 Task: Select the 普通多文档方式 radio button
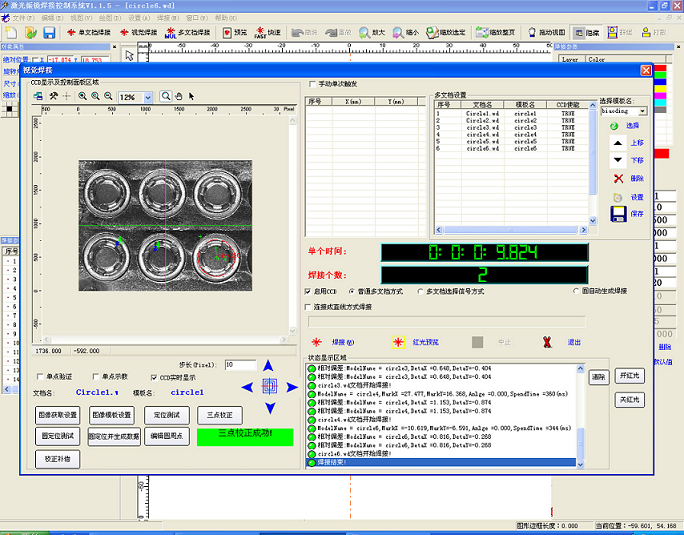[352, 291]
